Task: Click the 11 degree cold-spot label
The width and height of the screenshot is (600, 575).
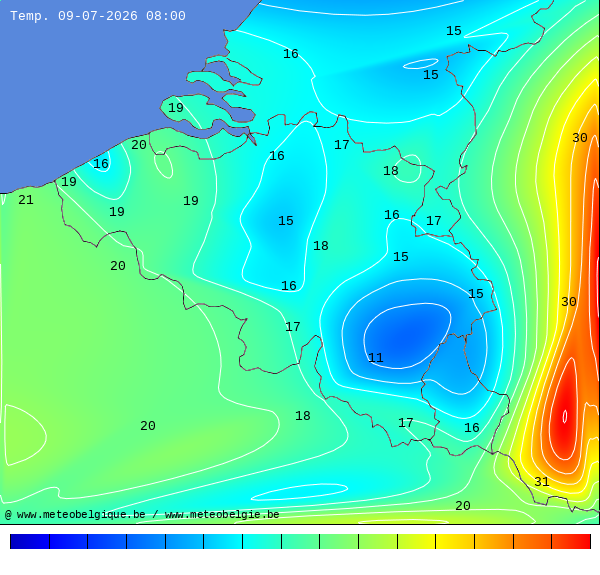Action: (x=375, y=358)
